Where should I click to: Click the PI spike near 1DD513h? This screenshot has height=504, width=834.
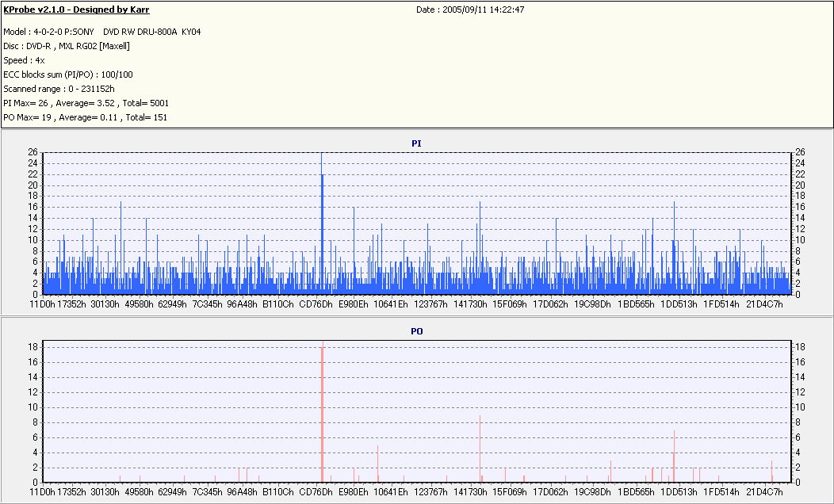point(675,248)
